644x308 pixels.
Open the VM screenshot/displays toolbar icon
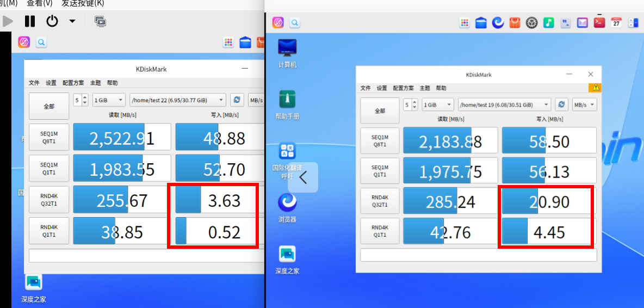click(100, 21)
